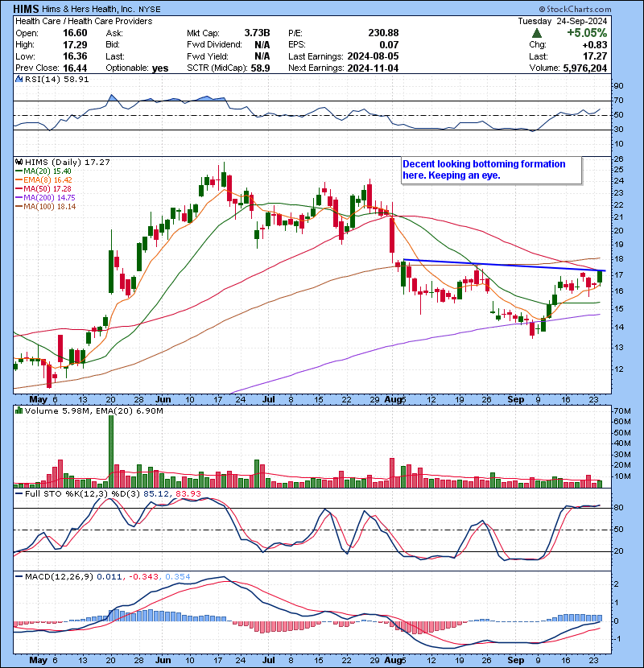Click the P/E value 230.88
Viewport: 644px width, 668px height.
click(x=384, y=33)
